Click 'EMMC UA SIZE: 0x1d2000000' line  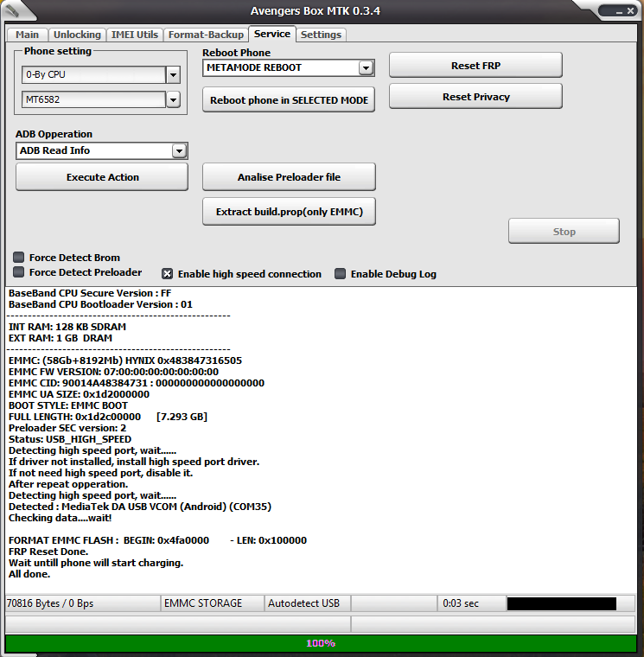pyautogui.click(x=80, y=394)
